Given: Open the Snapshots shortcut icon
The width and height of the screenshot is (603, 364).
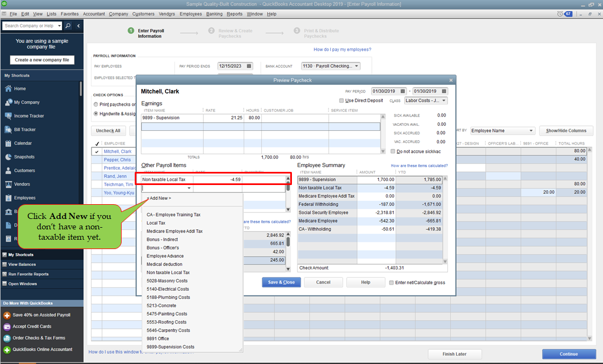Looking at the screenshot, I should tap(8, 157).
